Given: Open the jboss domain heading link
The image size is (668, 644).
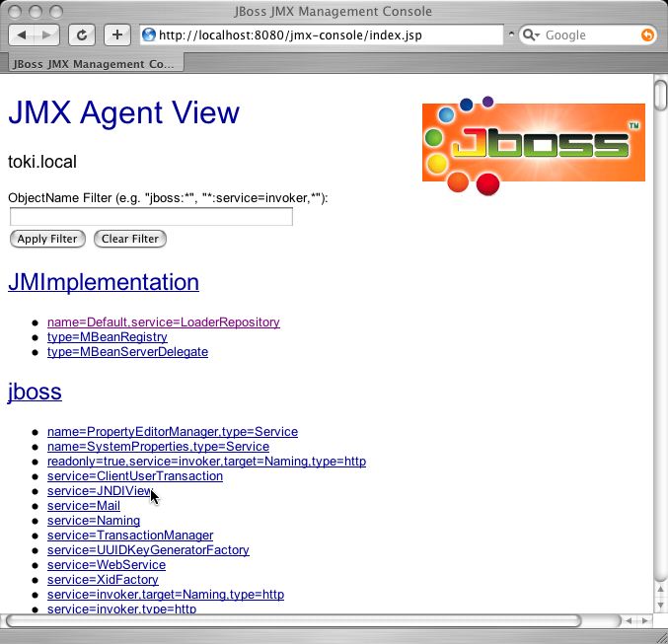Looking at the screenshot, I should pyautogui.click(x=35, y=392).
